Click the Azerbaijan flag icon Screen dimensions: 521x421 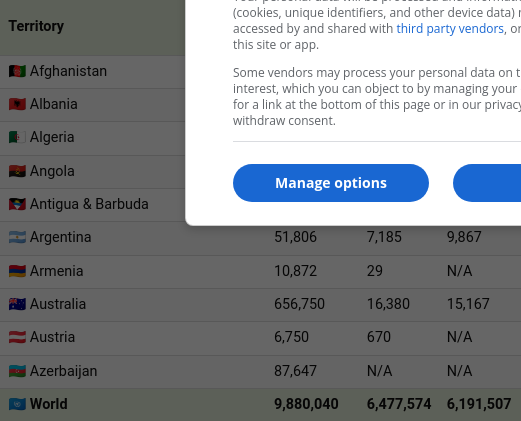pos(17,371)
